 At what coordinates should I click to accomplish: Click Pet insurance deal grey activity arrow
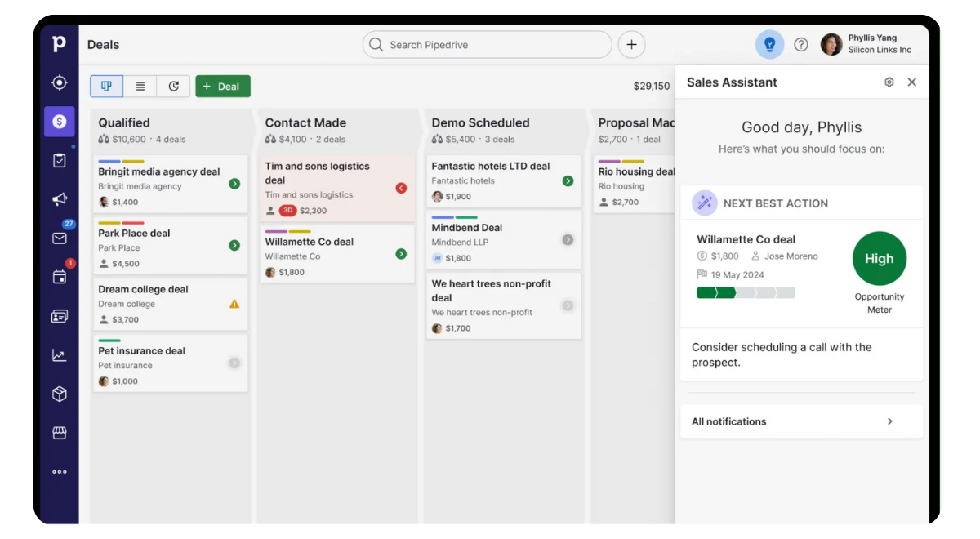click(234, 363)
